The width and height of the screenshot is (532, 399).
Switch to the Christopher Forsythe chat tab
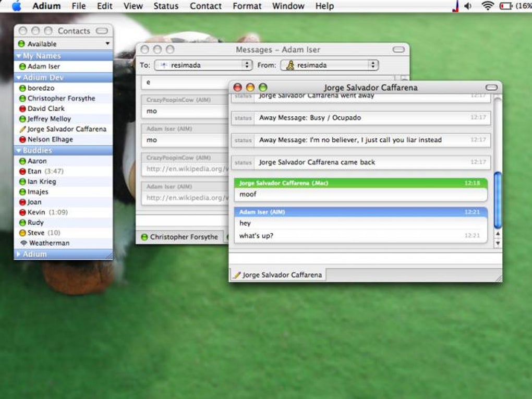[180, 237]
